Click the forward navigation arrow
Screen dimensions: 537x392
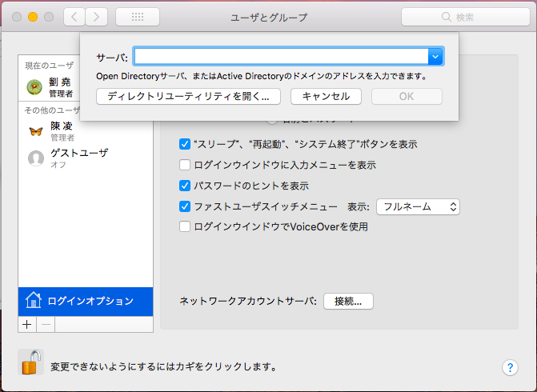[x=96, y=17]
